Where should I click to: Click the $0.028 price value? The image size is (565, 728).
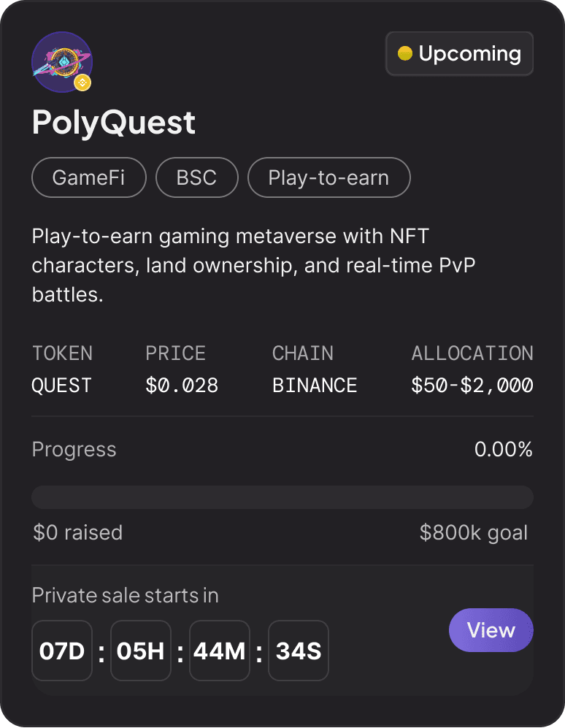pyautogui.click(x=182, y=386)
